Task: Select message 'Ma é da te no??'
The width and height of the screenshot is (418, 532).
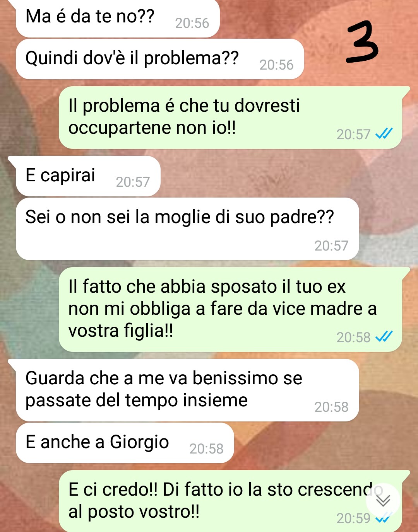Action: [x=118, y=19]
